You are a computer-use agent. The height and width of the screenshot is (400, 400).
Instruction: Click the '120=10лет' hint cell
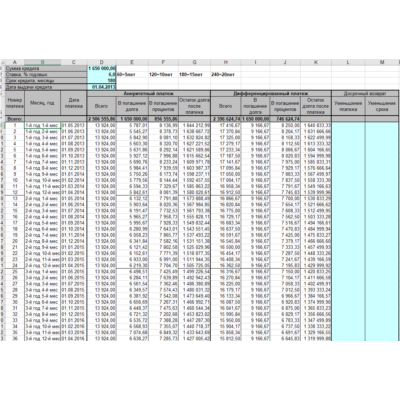point(160,75)
